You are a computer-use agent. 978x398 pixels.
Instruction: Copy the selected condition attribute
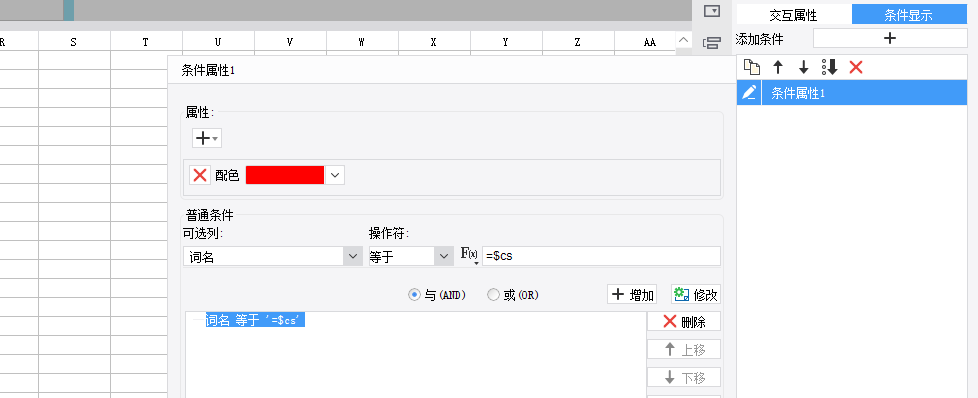click(x=752, y=67)
